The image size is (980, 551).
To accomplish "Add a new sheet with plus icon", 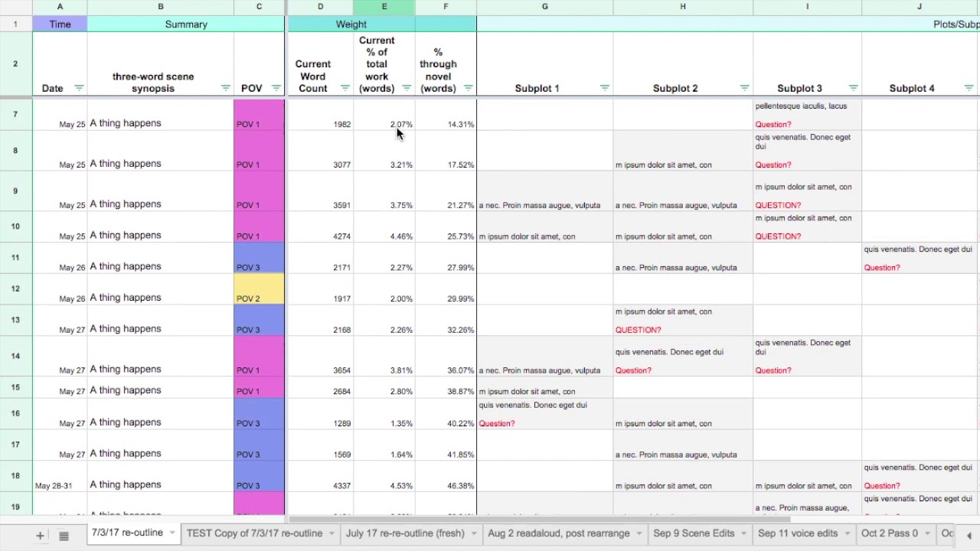I will [40, 536].
